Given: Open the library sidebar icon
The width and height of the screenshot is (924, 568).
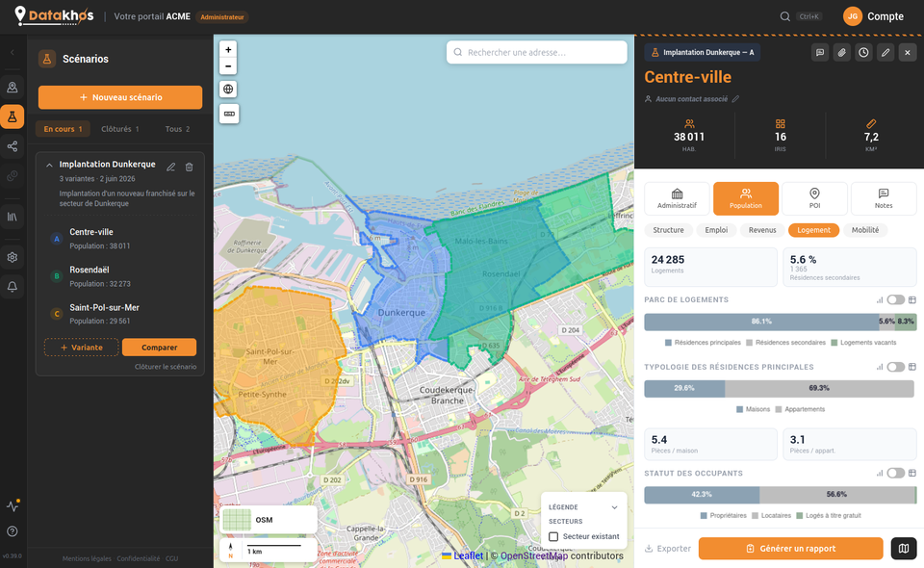Looking at the screenshot, I should click(13, 217).
